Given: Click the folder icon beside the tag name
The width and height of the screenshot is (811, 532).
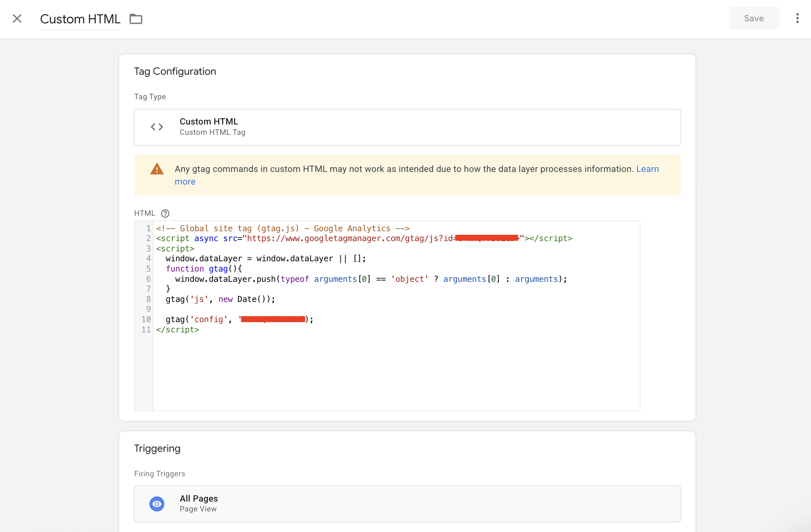Looking at the screenshot, I should point(136,19).
